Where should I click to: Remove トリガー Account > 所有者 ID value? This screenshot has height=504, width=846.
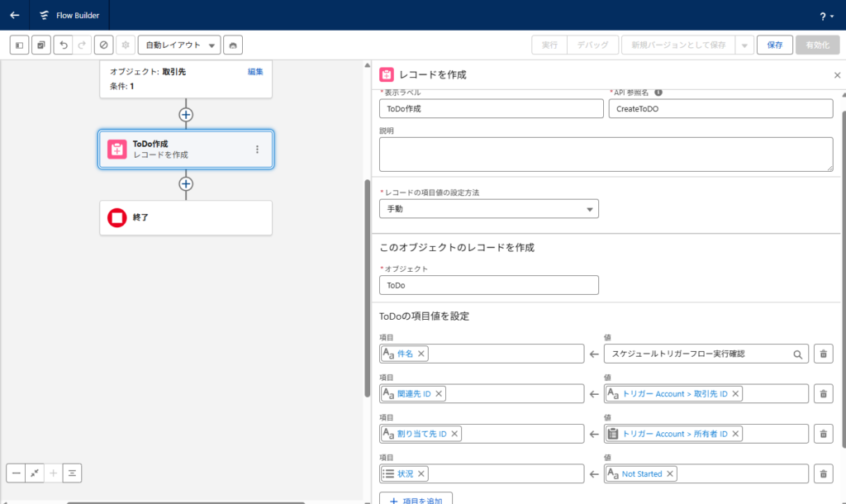[734, 434]
